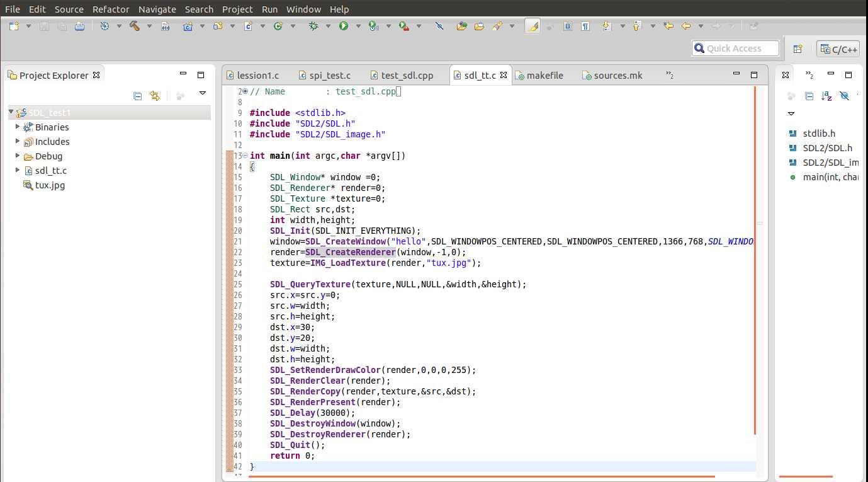
Task: Toggle Block Selection Mode icon
Action: pyautogui.click(x=568, y=26)
